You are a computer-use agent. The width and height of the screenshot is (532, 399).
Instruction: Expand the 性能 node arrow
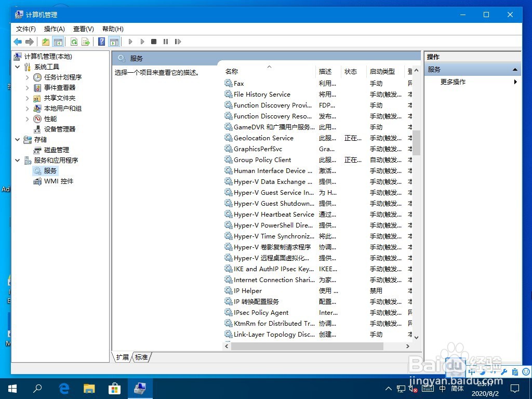coord(28,119)
